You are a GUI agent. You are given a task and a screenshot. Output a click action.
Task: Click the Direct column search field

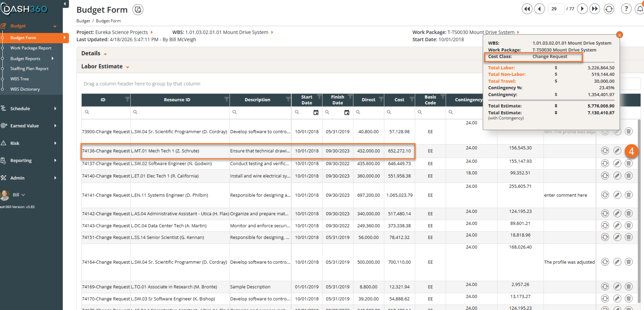click(369, 112)
